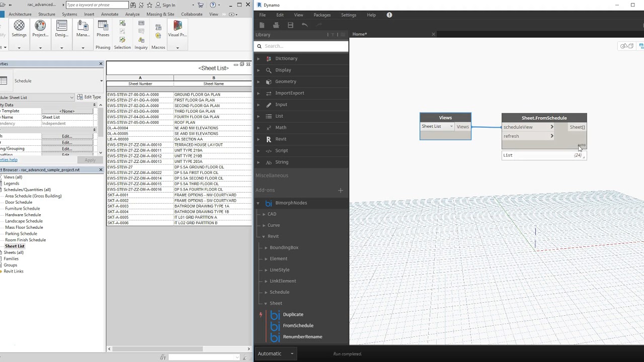Click the Dynamo library search field

tap(301, 46)
